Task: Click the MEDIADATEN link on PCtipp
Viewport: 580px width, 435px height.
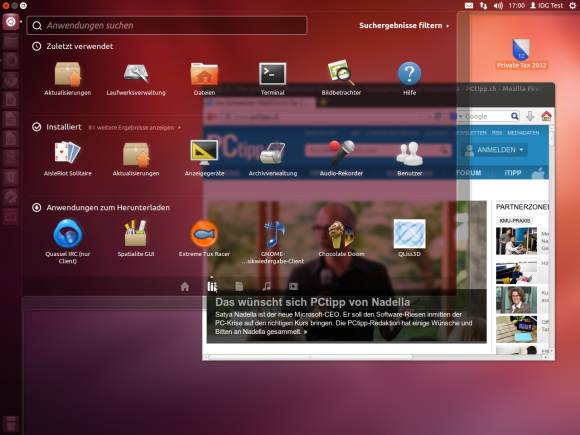Action: (523, 133)
